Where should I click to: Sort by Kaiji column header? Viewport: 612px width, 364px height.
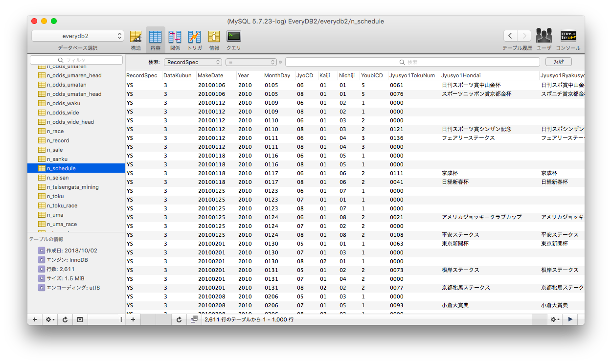pyautogui.click(x=327, y=75)
